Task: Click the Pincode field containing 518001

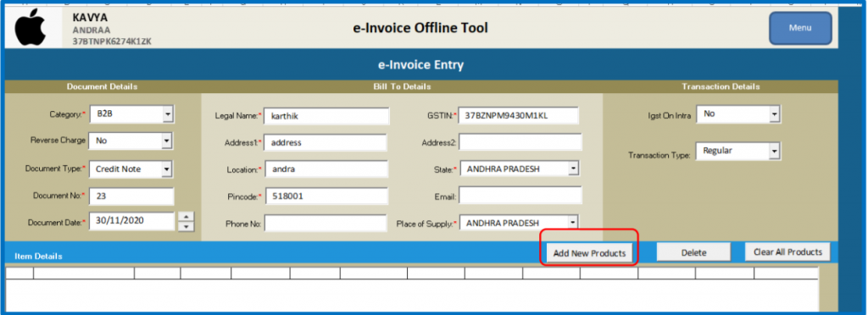Action: tap(326, 196)
